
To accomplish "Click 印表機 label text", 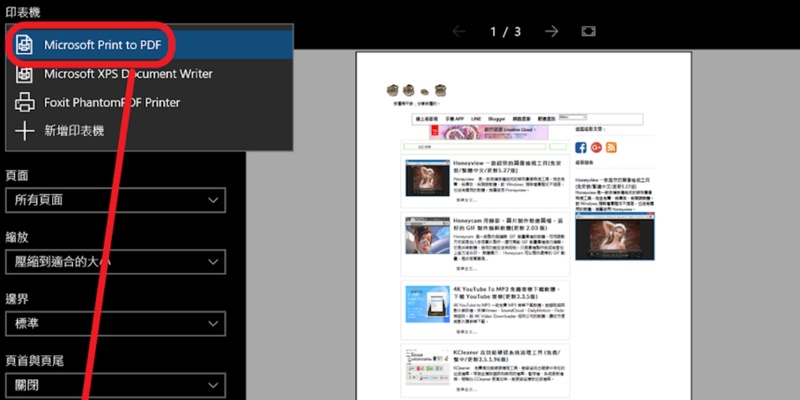I will tap(23, 13).
